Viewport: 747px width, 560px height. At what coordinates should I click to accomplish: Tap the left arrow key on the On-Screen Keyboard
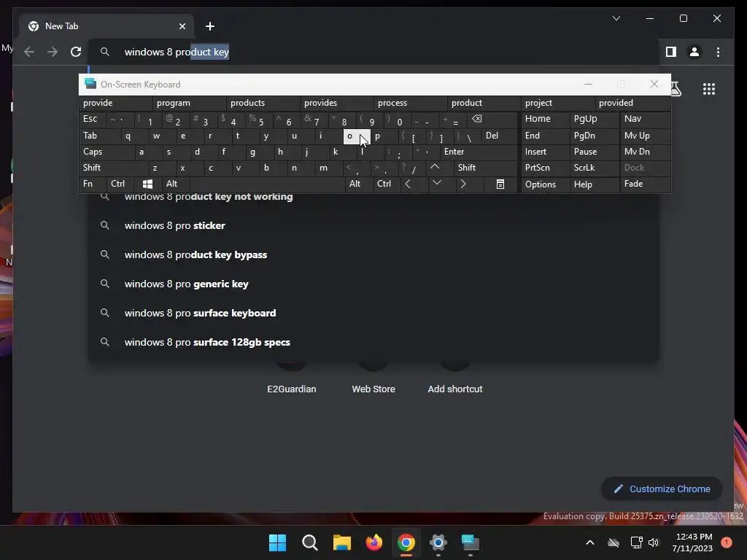(408, 184)
